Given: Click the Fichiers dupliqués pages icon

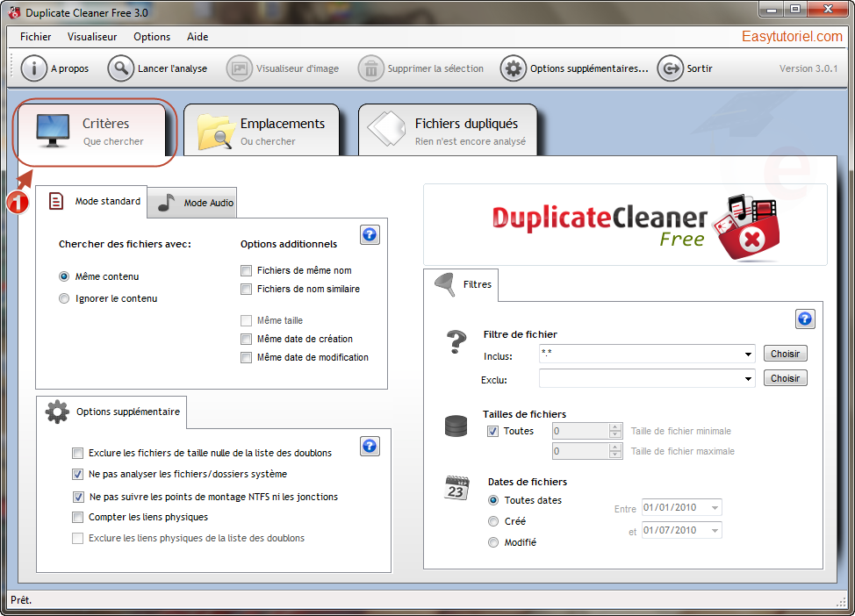Looking at the screenshot, I should [387, 129].
